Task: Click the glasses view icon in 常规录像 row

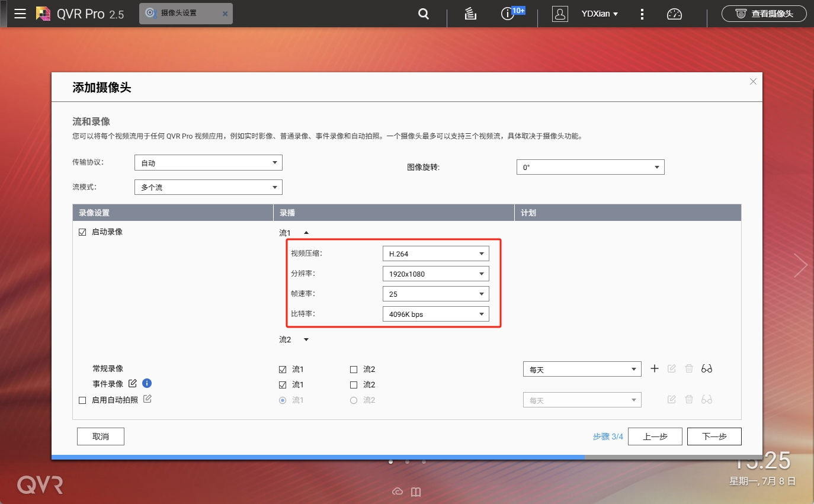Action: [706, 368]
